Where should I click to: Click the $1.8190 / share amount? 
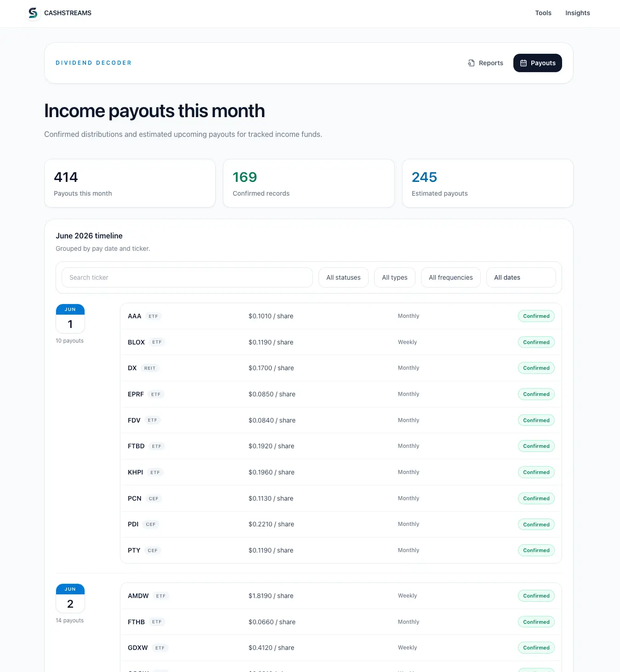tap(271, 596)
